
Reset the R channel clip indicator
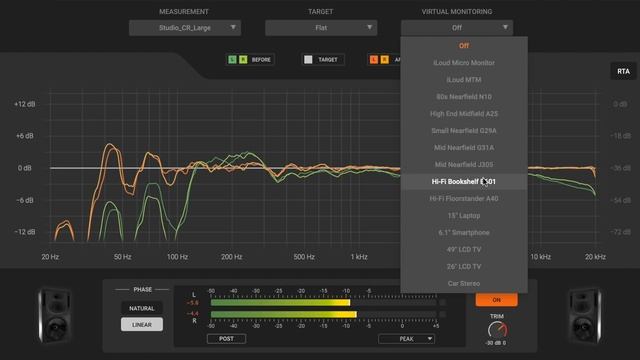[442, 314]
